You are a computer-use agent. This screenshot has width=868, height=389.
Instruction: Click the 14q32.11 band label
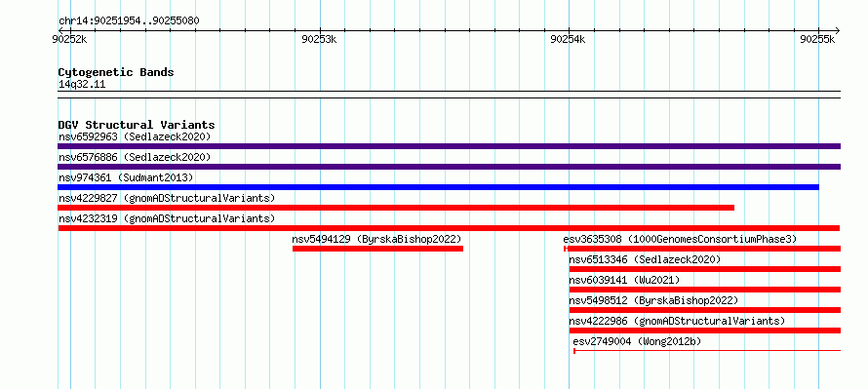[x=82, y=85]
